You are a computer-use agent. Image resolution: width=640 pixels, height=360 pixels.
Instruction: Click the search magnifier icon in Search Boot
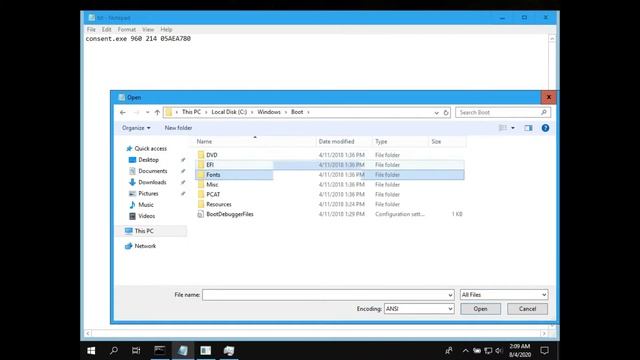coord(544,112)
